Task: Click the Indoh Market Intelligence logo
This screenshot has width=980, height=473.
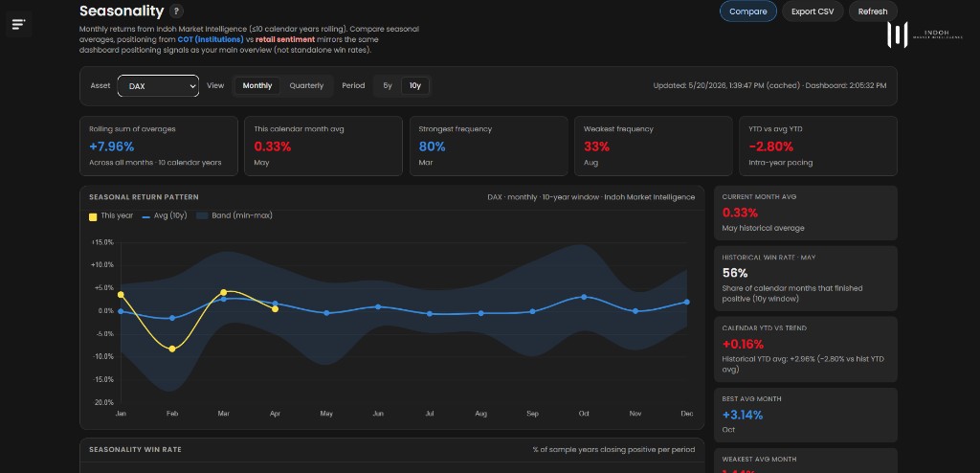Action: (x=924, y=35)
